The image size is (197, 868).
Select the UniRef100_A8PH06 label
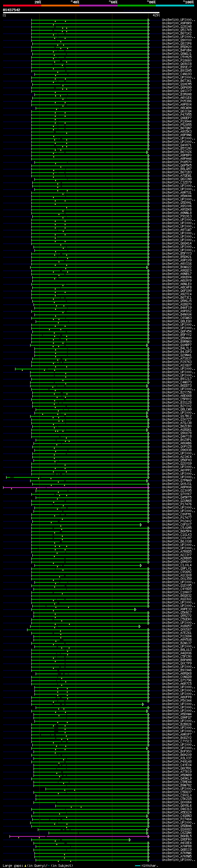click(177, 487)
